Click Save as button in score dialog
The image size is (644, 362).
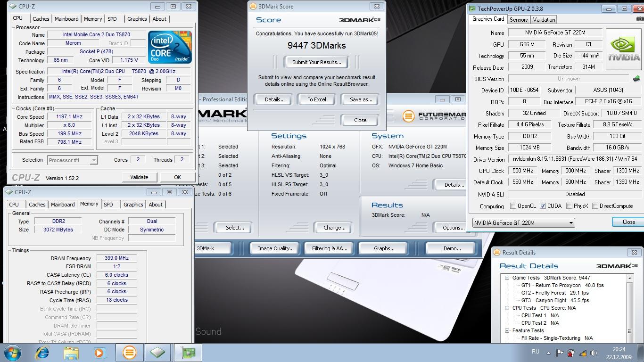click(x=361, y=99)
